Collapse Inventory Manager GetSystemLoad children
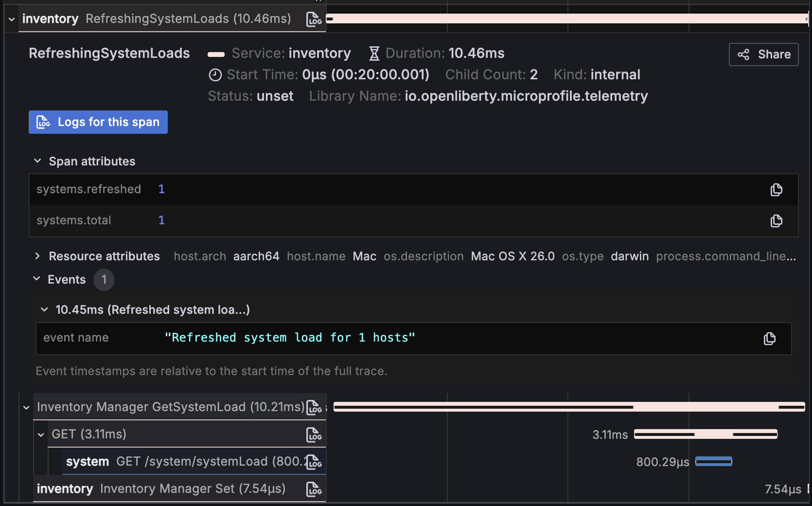812x506 pixels. [x=26, y=407]
